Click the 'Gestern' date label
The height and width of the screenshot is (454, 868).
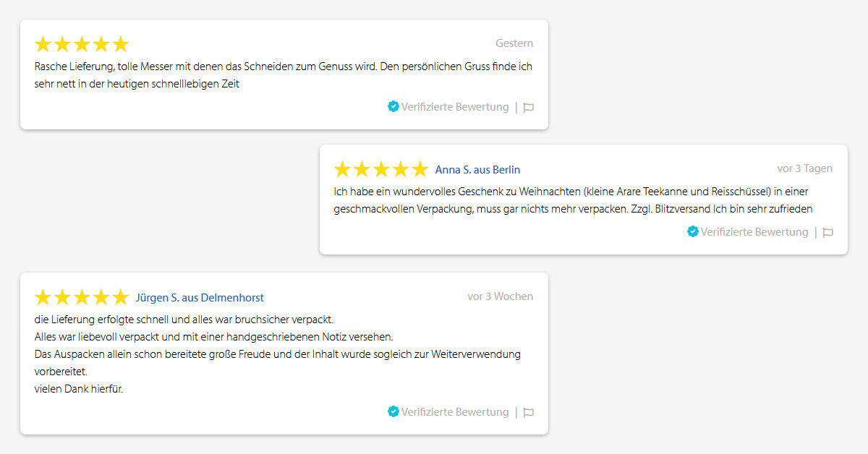(x=514, y=43)
